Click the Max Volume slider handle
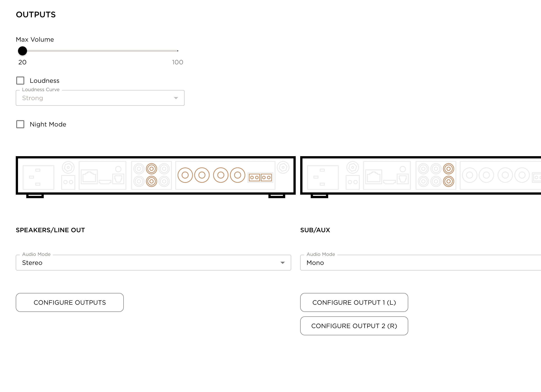Viewport: 541px width, 392px height. click(x=23, y=51)
